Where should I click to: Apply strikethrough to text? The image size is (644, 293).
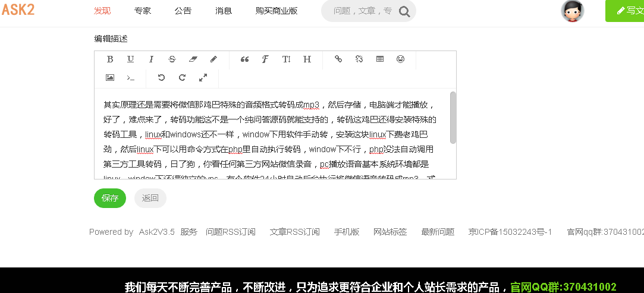tap(172, 59)
